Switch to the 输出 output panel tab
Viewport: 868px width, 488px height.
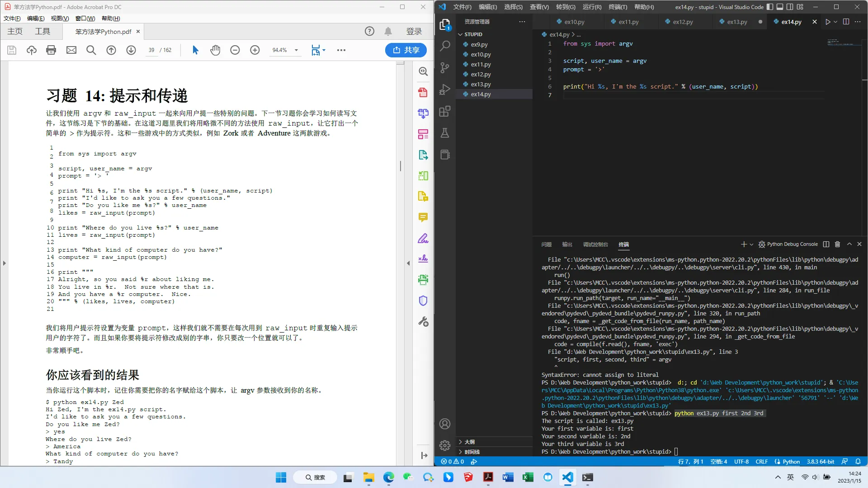[x=566, y=244]
